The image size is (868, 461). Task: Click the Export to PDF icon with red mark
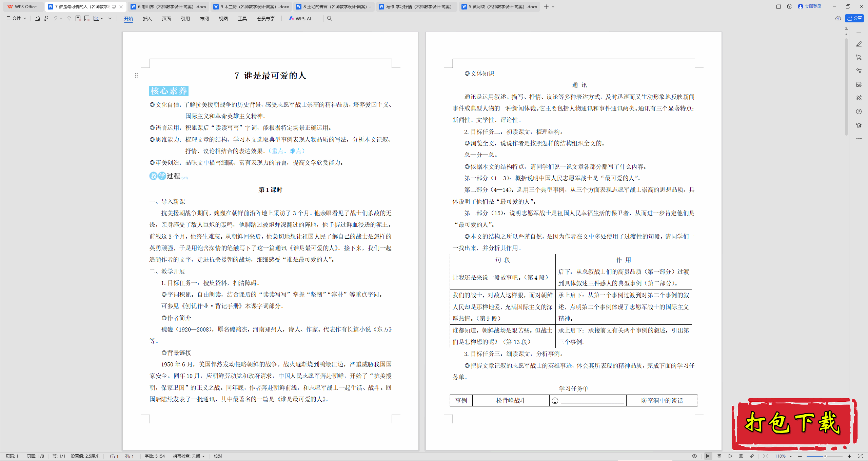(x=78, y=18)
